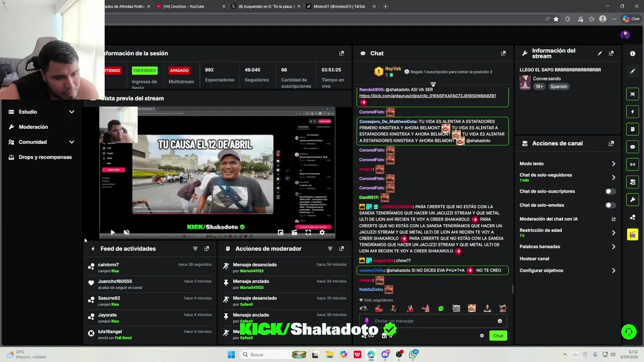Enter fullscreen in the stream preview
Image resolution: width=644 pixels, height=362 pixels.
click(x=308, y=232)
